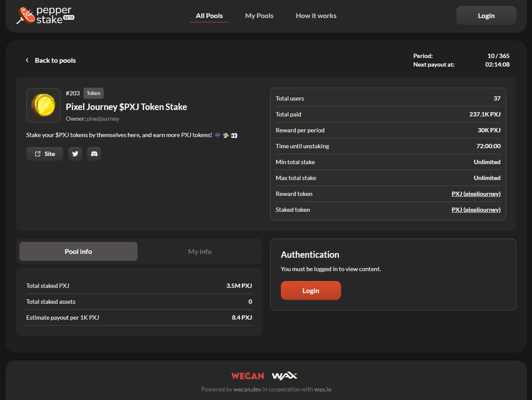Click orange Login button under Authentication
This screenshot has width=532, height=400.
pos(311,290)
